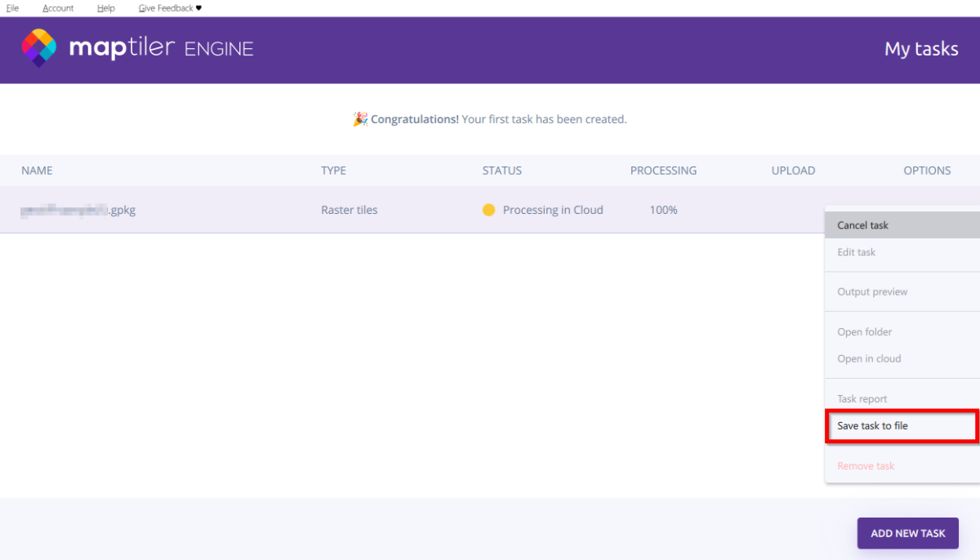Choose Cancel task from options menu
Viewport: 980px width, 560px height.
point(862,225)
